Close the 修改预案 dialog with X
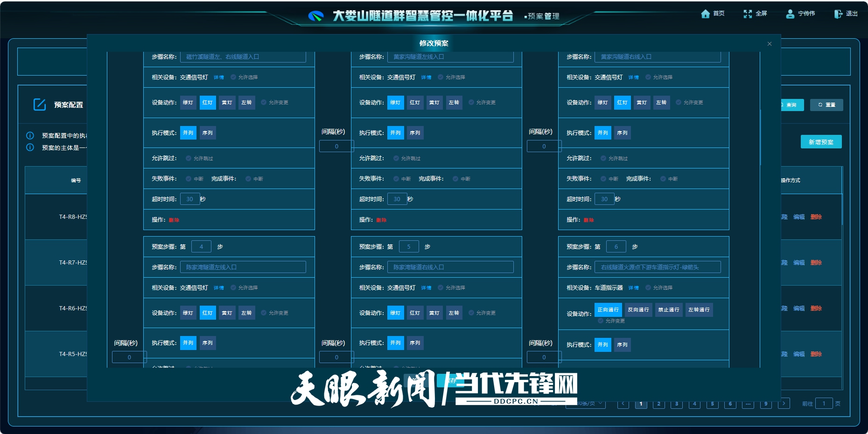The height and width of the screenshot is (434, 868). pos(770,44)
